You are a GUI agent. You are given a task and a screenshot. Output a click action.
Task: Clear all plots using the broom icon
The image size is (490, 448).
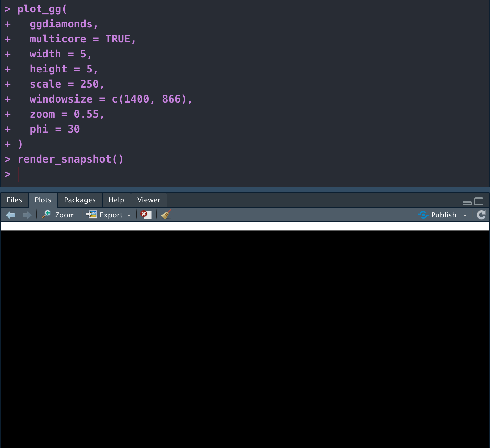coord(165,215)
